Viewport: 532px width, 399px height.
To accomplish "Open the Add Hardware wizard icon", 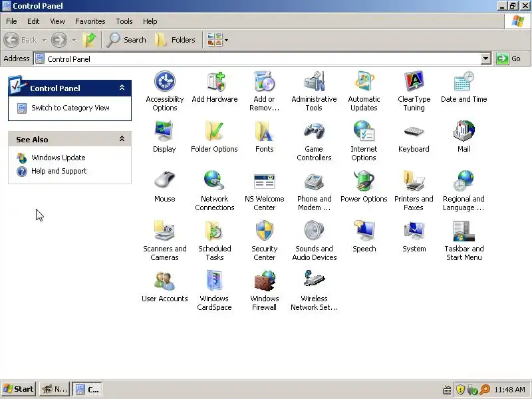I will click(215, 82).
